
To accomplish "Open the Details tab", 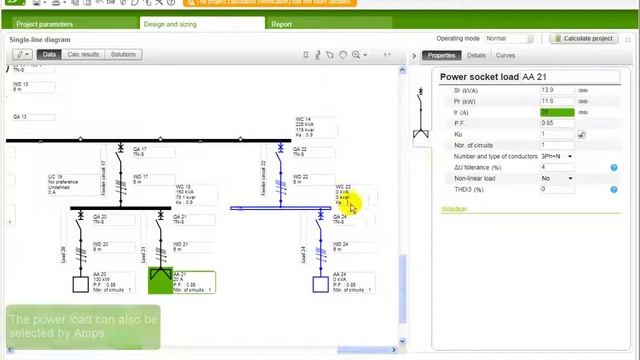I will click(476, 56).
